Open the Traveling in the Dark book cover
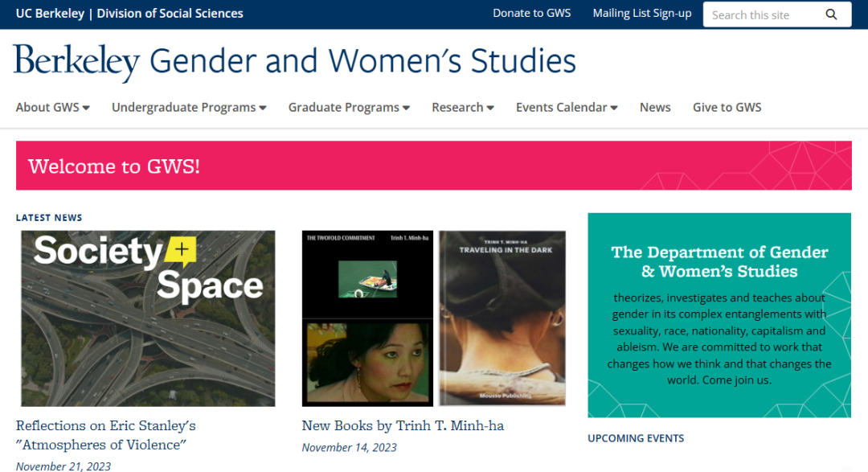The height and width of the screenshot is (472, 868). pyautogui.click(x=502, y=318)
